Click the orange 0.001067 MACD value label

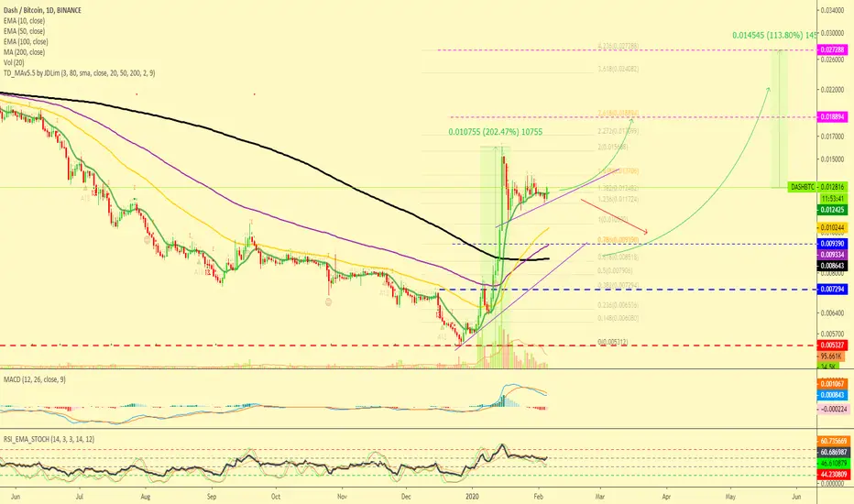833,384
